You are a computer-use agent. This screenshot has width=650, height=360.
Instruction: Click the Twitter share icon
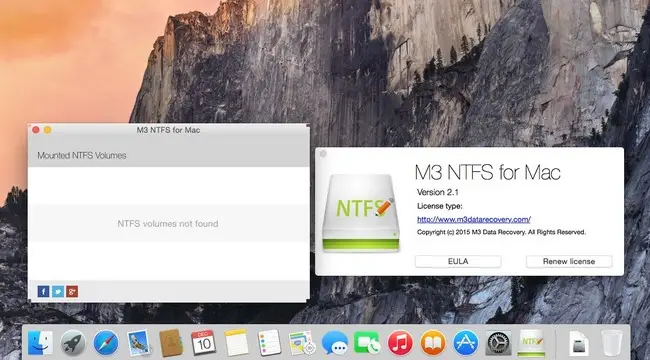pyautogui.click(x=58, y=292)
